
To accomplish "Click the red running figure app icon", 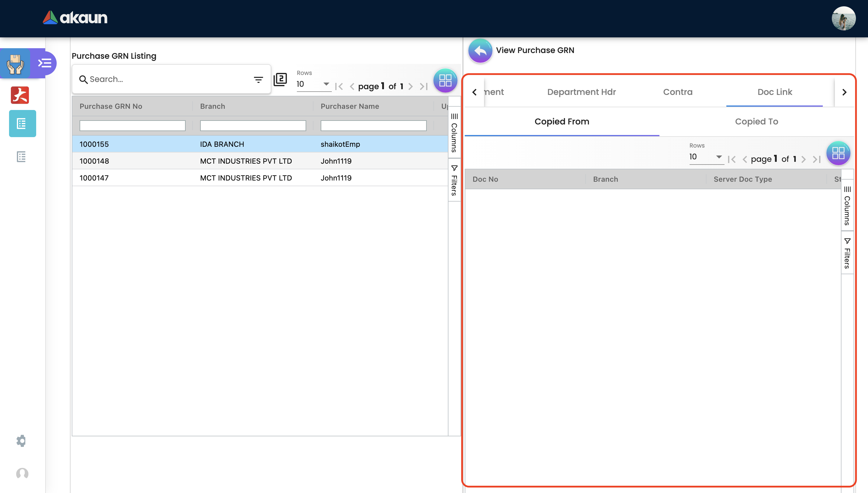I will (20, 95).
